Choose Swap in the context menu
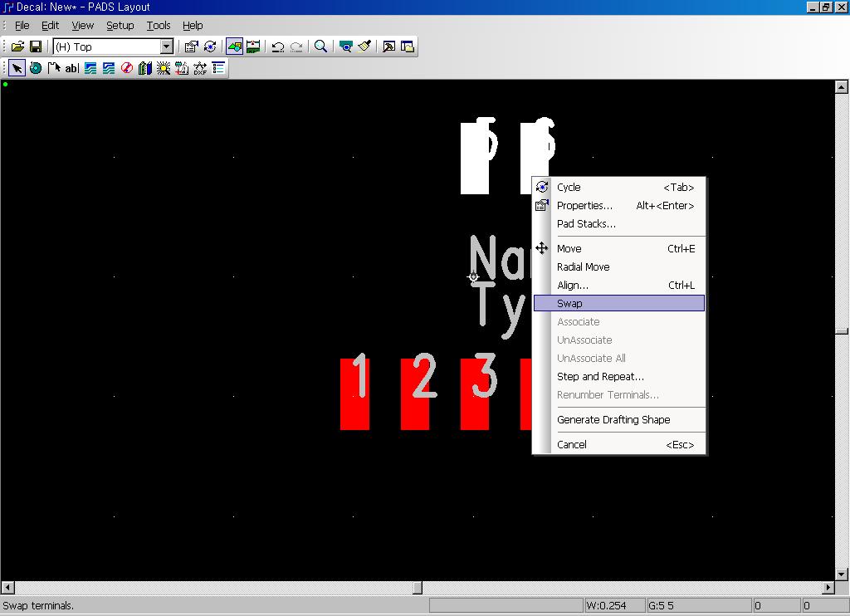Viewport: 850px width, 616px height. point(619,304)
